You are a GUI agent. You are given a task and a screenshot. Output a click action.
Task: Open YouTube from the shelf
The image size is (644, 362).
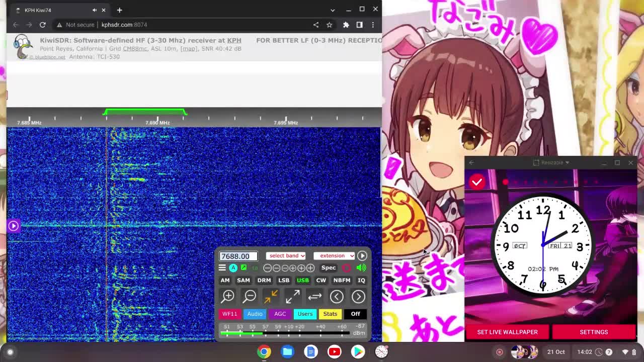pyautogui.click(x=334, y=351)
